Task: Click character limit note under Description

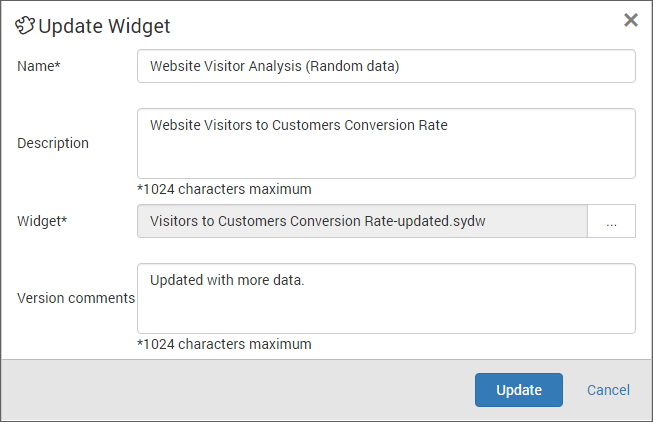Action: click(224, 190)
